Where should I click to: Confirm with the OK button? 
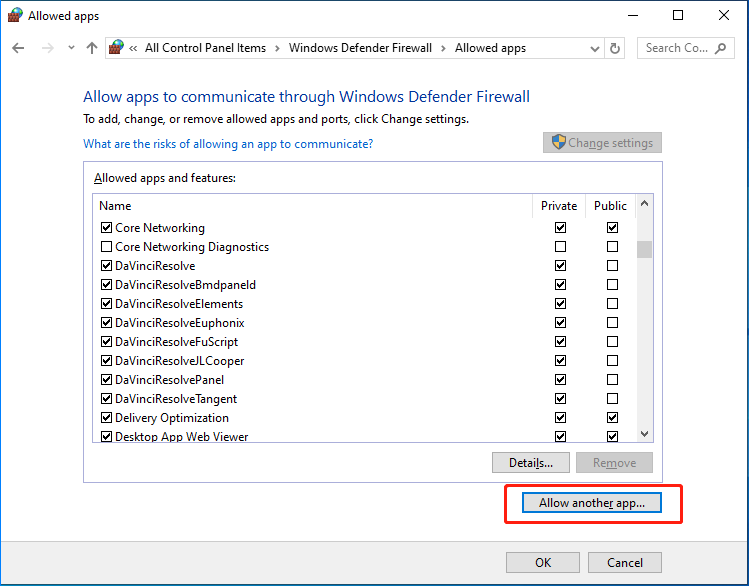pyautogui.click(x=543, y=562)
